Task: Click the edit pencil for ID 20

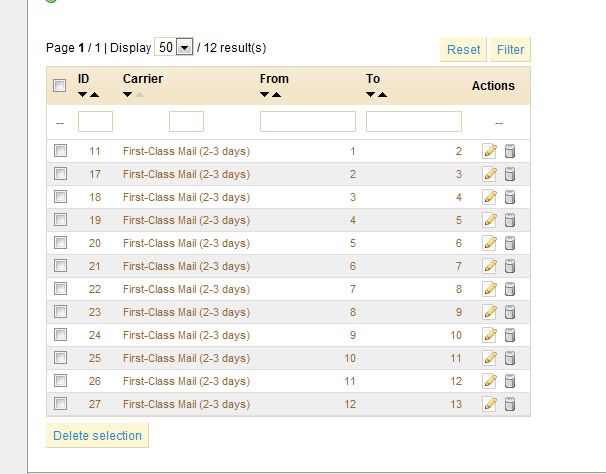Action: coord(489,243)
